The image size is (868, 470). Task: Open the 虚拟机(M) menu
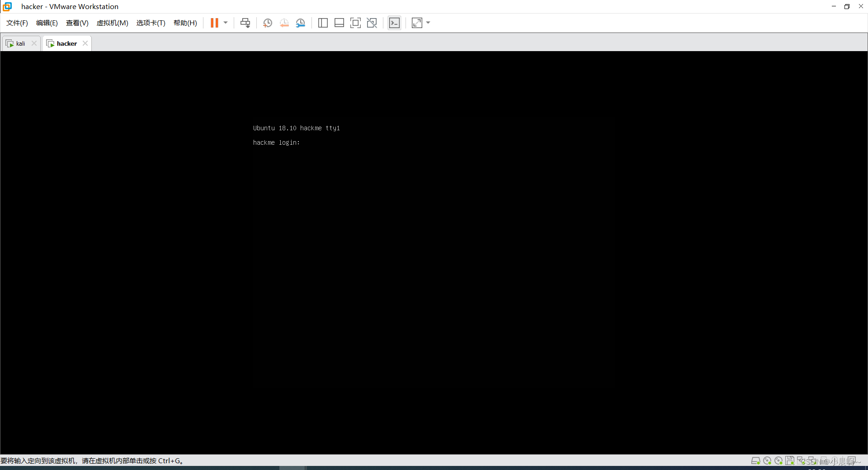[x=113, y=23]
